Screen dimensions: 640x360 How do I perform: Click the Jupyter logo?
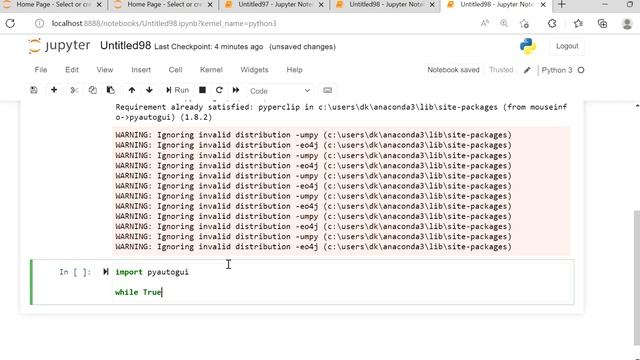click(x=59, y=45)
